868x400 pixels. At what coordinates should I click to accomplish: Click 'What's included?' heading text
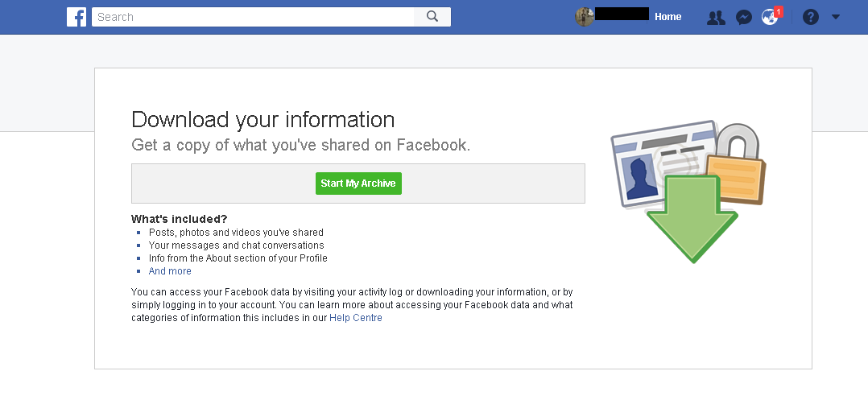pyautogui.click(x=180, y=219)
